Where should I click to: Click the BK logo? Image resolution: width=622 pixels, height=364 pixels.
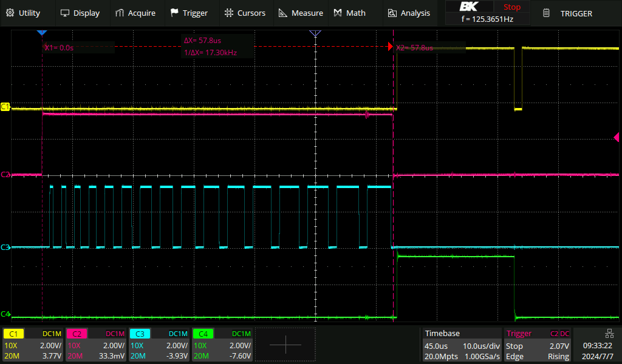(469, 7)
